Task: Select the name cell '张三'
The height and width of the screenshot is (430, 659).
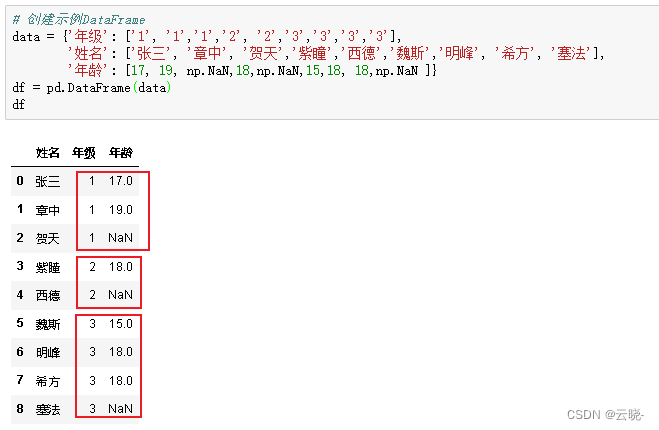Action: coord(47,182)
